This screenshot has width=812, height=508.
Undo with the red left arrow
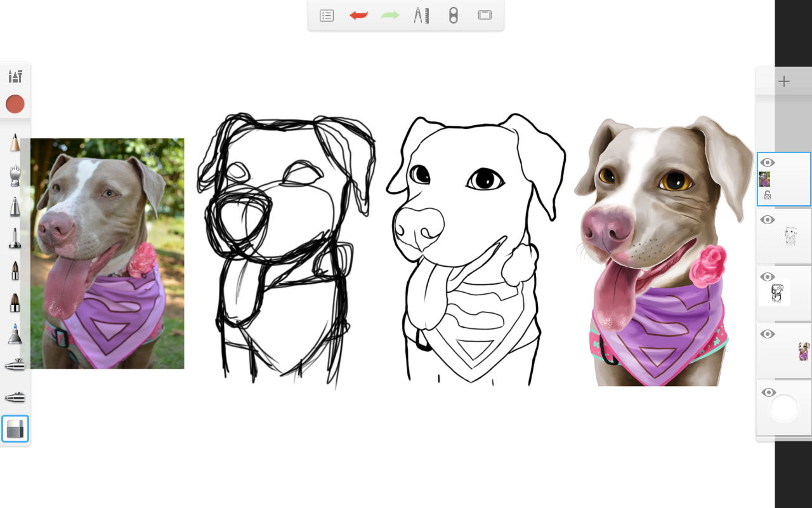(358, 15)
